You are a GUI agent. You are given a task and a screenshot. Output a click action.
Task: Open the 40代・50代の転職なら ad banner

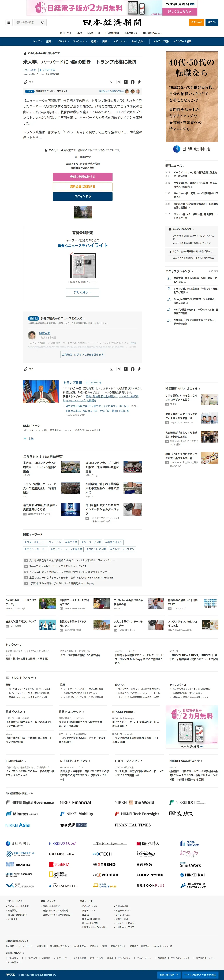(192, 103)
